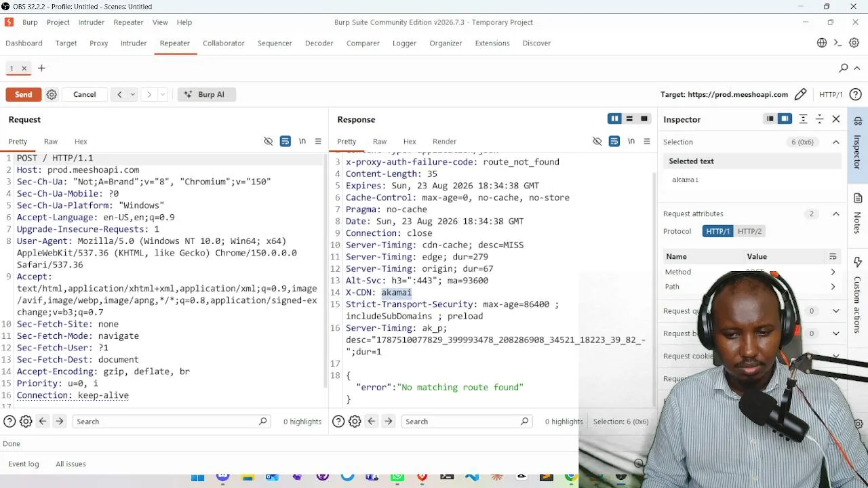Toggle wrap lines in Inspector attributes table
868x488 pixels.
coord(833,256)
